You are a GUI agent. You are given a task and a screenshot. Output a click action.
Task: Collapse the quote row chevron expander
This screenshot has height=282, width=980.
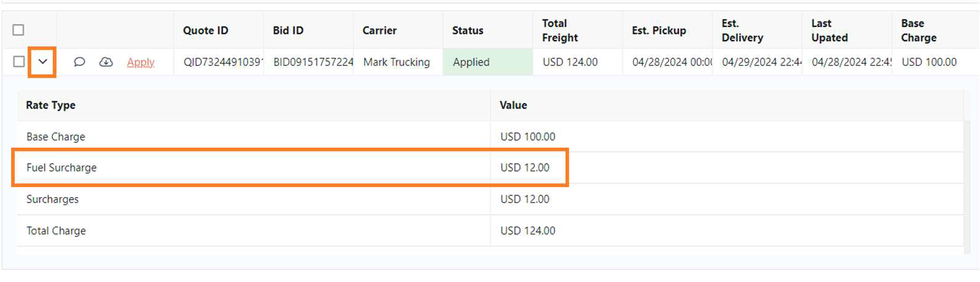(x=43, y=62)
